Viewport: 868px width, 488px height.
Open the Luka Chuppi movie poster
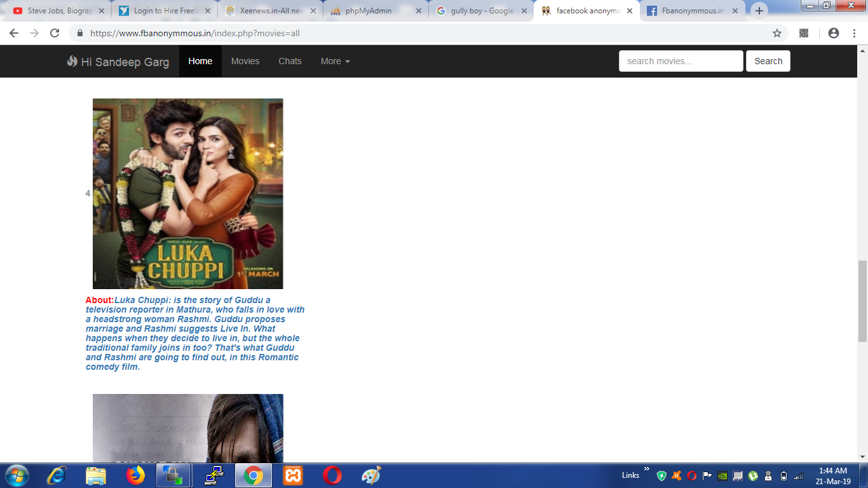point(188,194)
